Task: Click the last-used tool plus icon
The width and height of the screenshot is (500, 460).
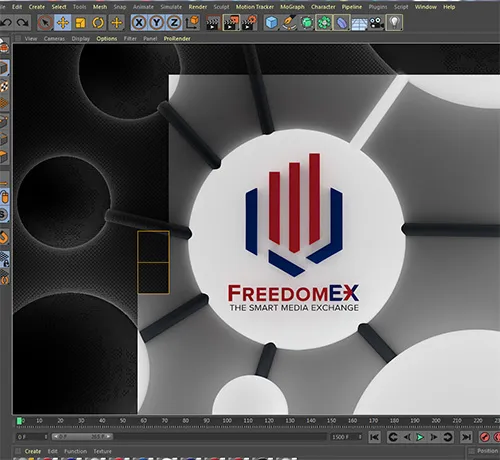Action: tap(117, 23)
